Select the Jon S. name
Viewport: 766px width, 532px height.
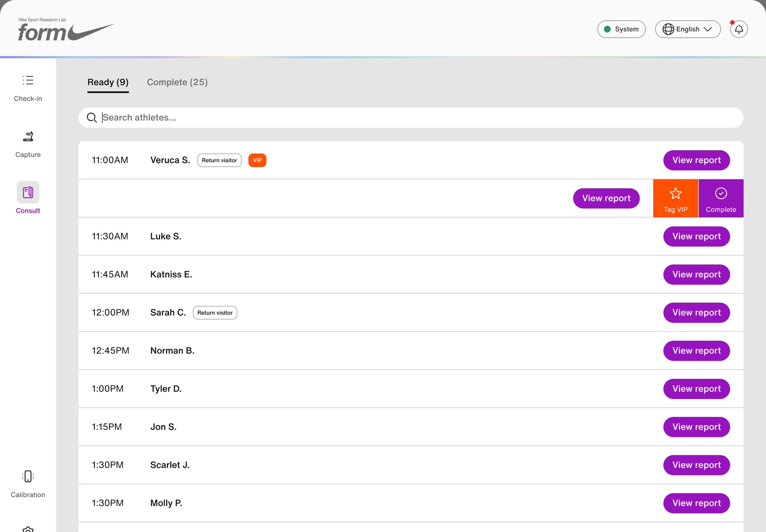click(163, 427)
